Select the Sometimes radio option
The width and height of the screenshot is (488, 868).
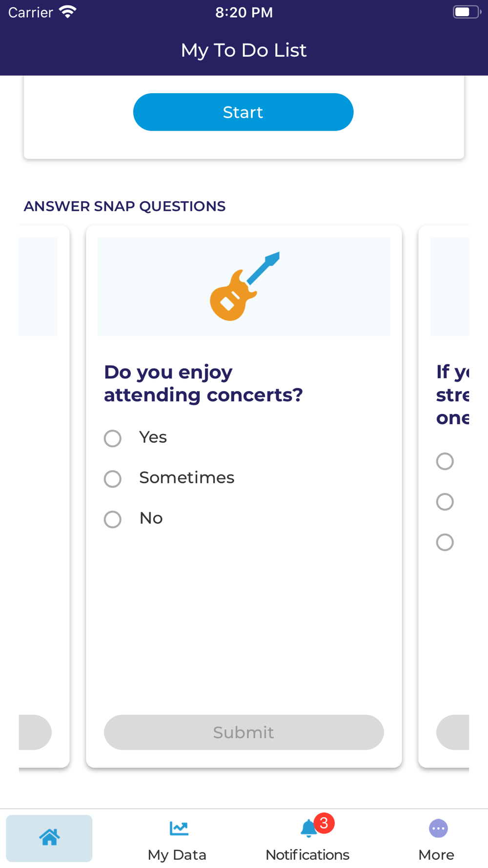[113, 478]
